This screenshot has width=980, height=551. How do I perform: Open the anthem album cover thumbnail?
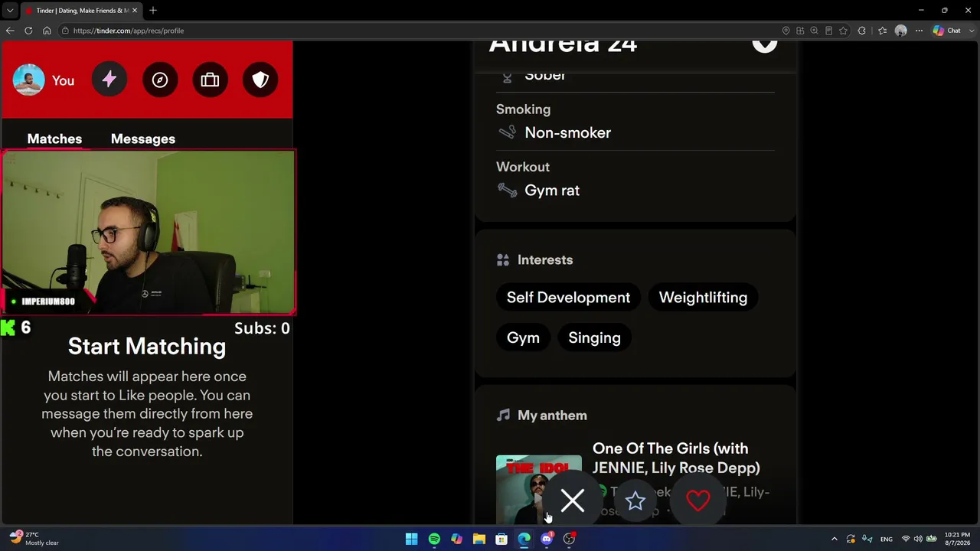tap(539, 490)
